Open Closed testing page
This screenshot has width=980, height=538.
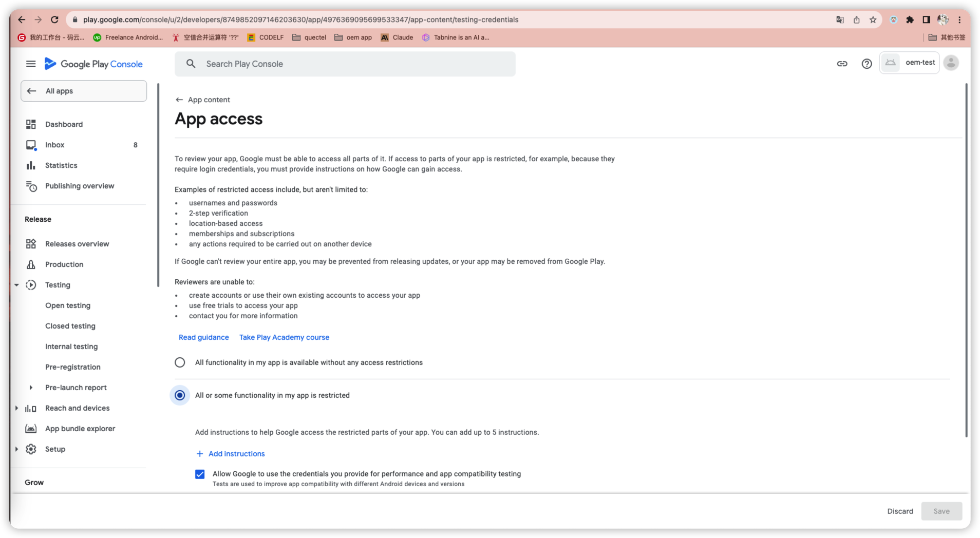point(70,326)
